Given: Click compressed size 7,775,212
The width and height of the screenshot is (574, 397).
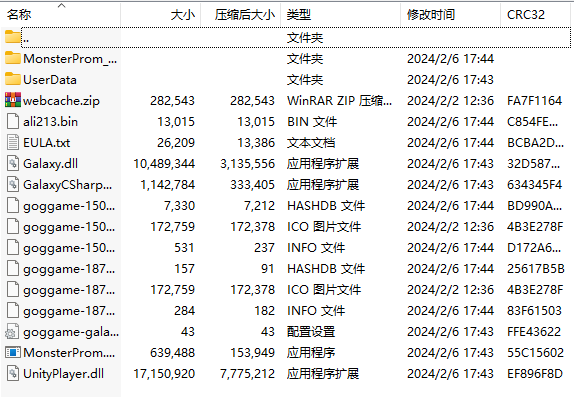Looking at the screenshot, I should point(247,374).
